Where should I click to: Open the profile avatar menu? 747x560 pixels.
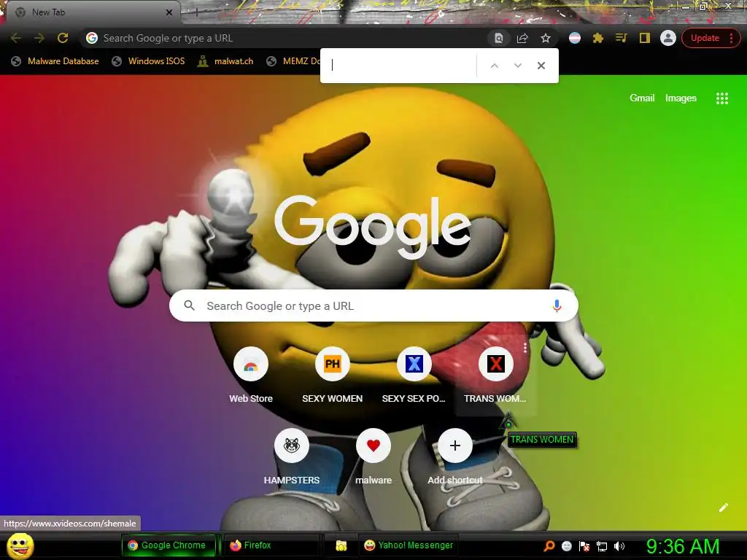(x=668, y=38)
